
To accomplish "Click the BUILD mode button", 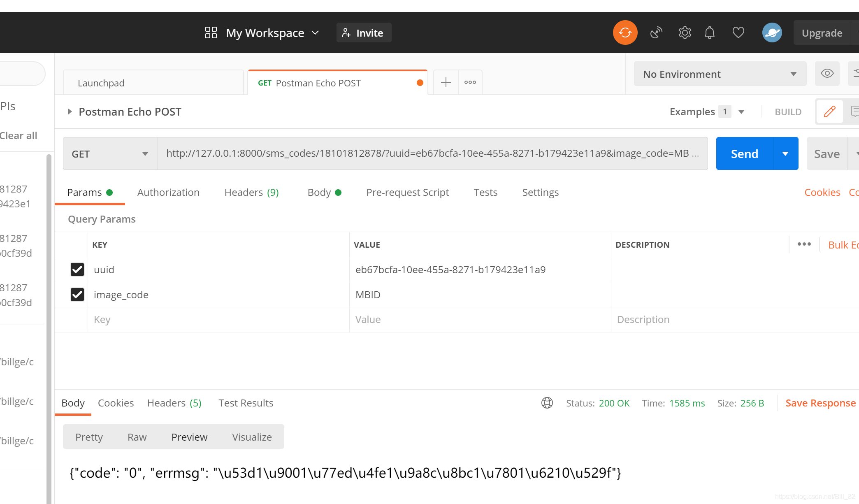I will [788, 111].
